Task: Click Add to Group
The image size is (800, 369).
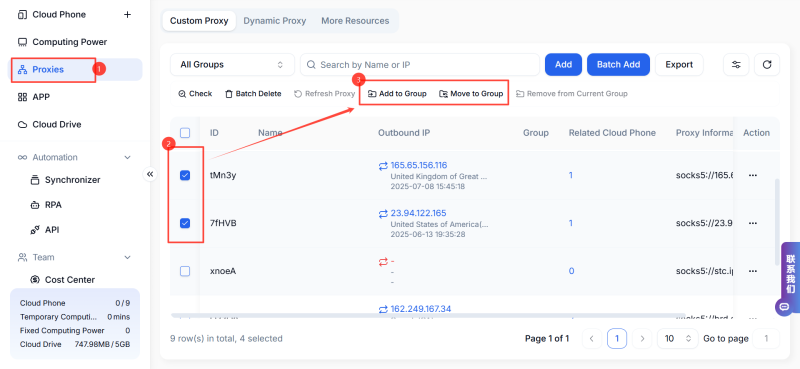Action: (397, 94)
